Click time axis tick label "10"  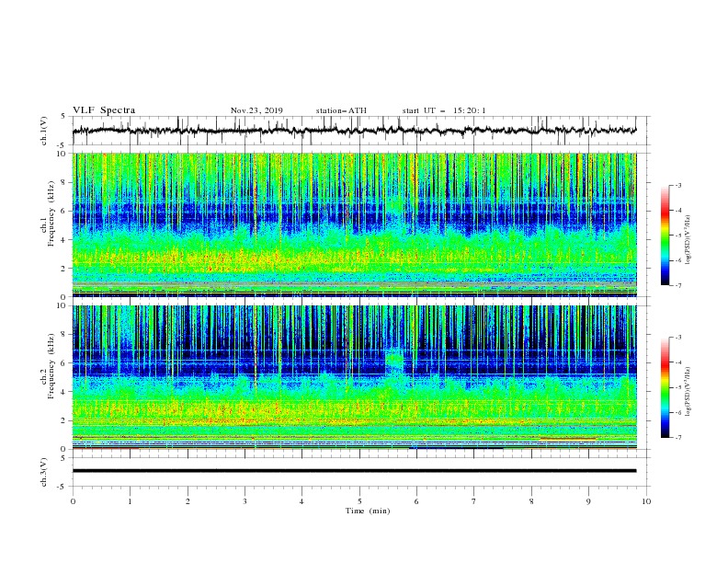coord(646,501)
